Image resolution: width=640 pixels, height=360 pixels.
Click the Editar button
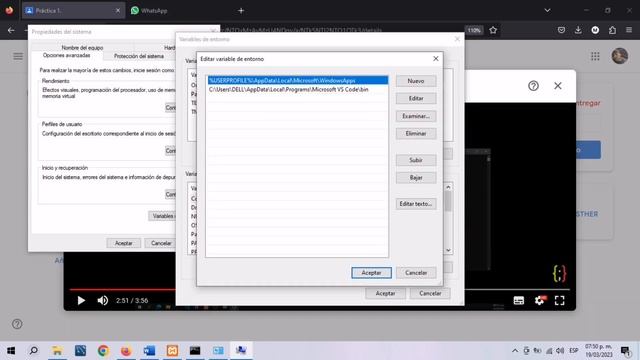416,98
